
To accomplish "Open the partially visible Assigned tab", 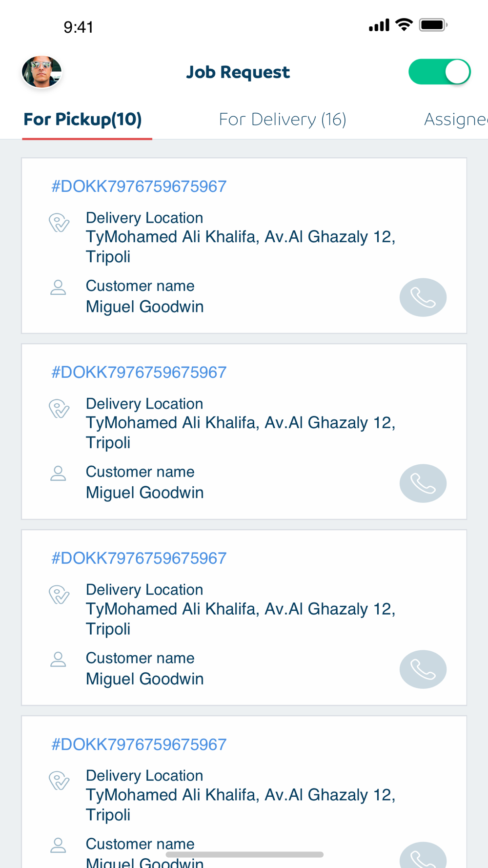I will 456,119.
